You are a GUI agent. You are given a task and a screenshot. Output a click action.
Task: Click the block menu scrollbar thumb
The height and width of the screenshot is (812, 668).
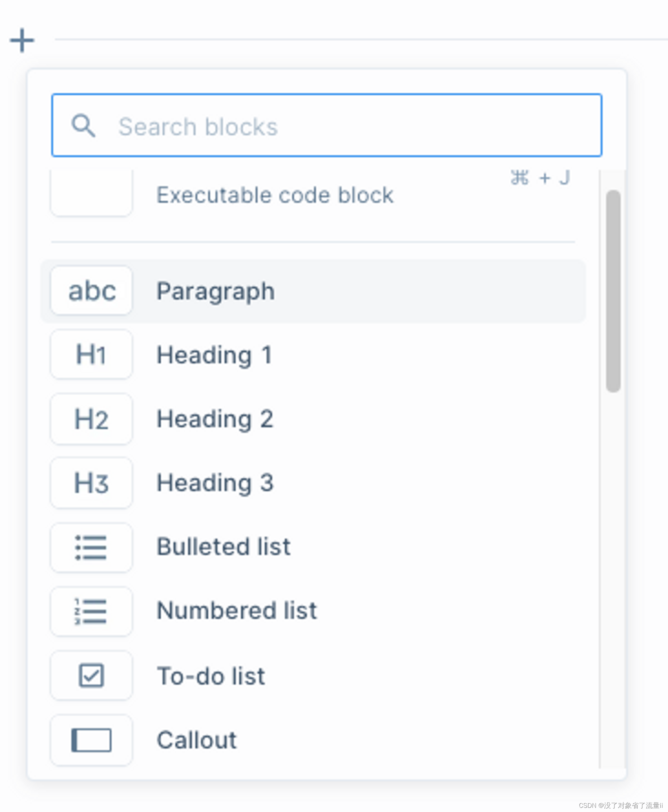click(613, 291)
